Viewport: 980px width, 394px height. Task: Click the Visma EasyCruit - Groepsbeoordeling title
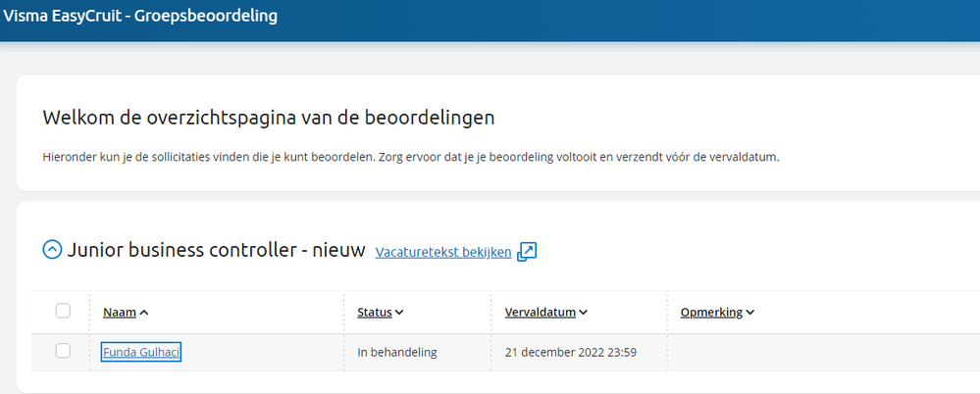tap(140, 16)
